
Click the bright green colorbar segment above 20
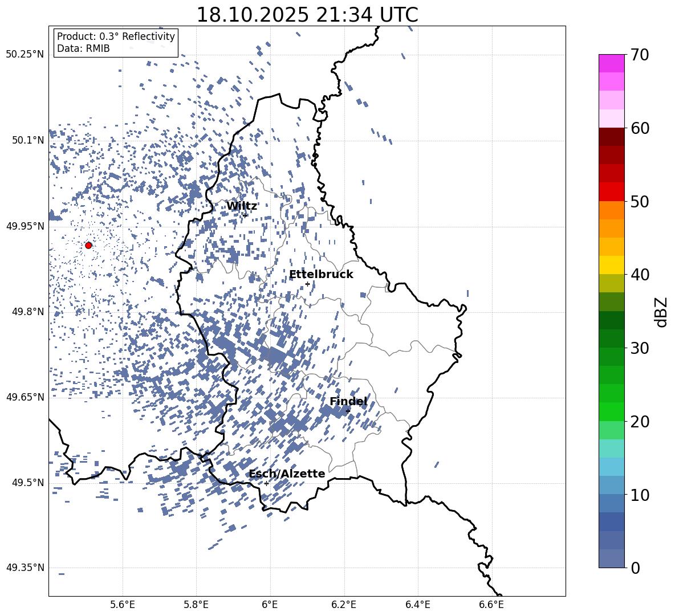(x=611, y=411)
